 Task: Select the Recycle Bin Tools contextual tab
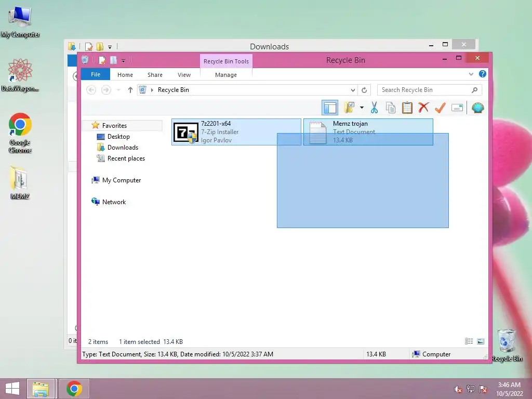click(226, 61)
